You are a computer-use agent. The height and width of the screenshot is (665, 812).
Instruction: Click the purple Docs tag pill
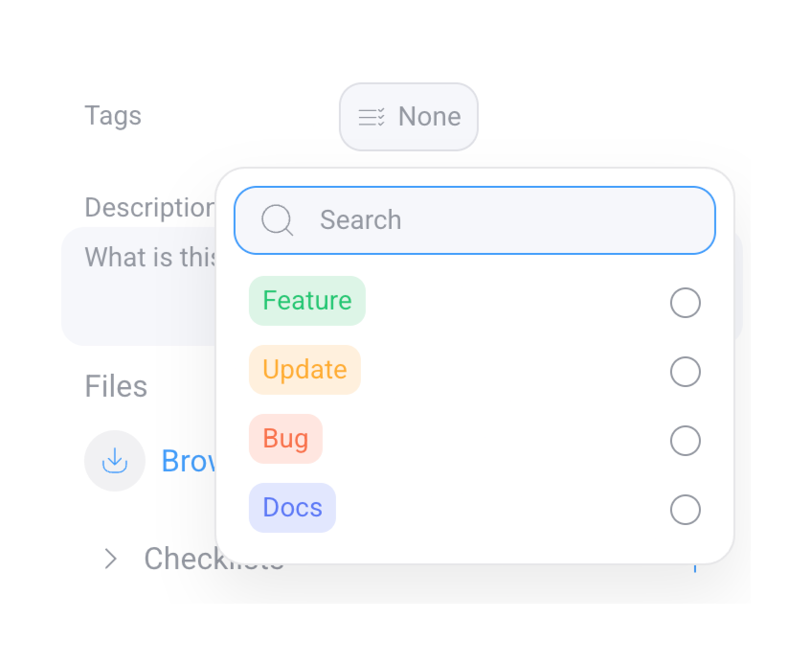[291, 507]
